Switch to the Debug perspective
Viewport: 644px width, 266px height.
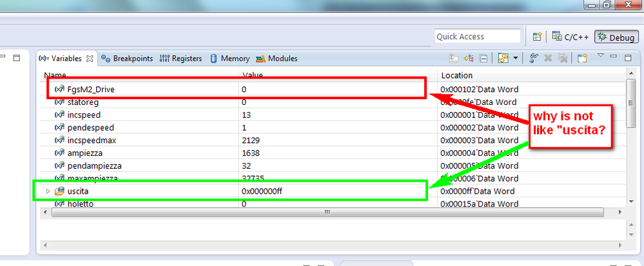click(x=616, y=37)
